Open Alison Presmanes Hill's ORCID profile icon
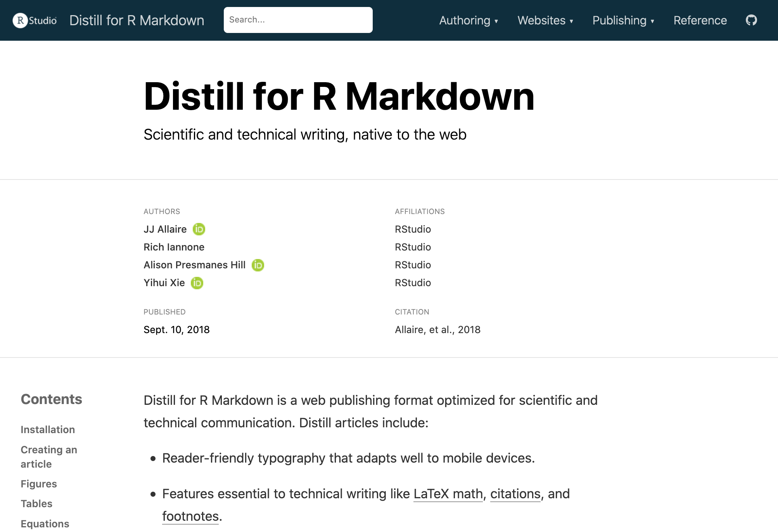Viewport: 778px width, 532px height. pos(258,265)
